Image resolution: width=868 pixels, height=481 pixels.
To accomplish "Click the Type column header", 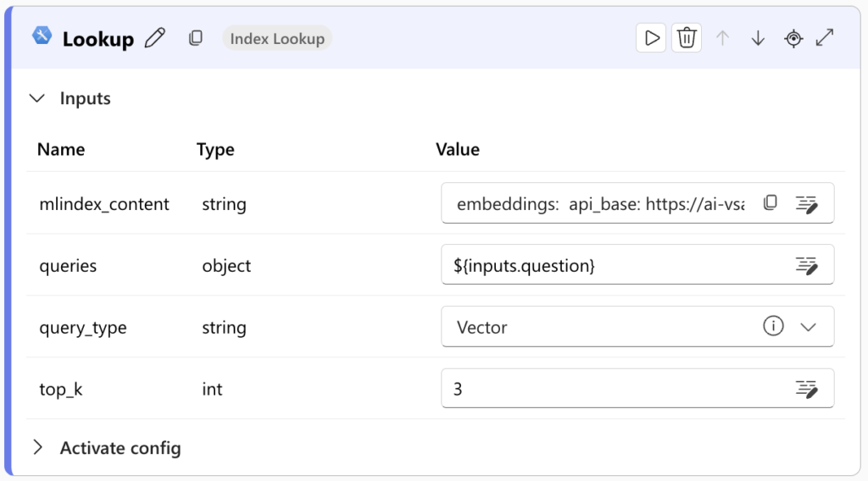I will pos(215,150).
